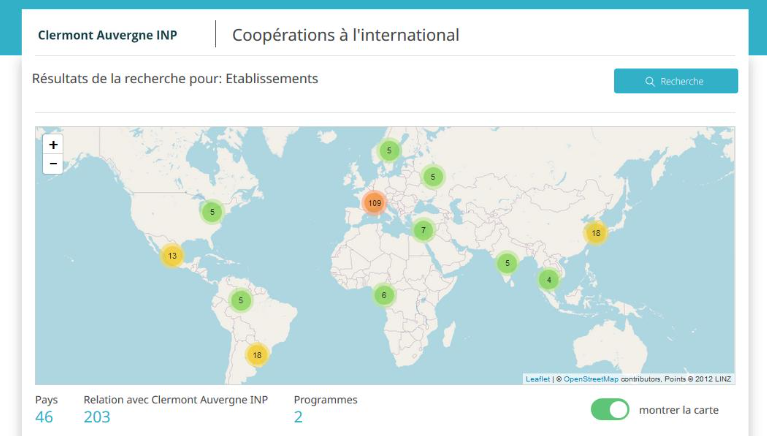Viewport: 767px width, 436px height.
Task: Zoom out on the map
Action: click(x=53, y=164)
